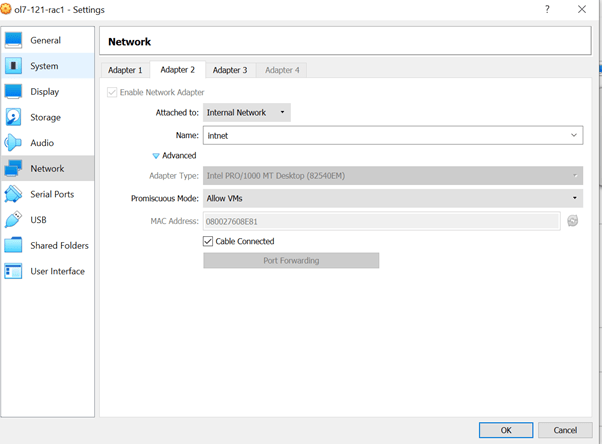The height and width of the screenshot is (444, 602).
Task: Click the User Interface icon
Action: [x=13, y=271]
